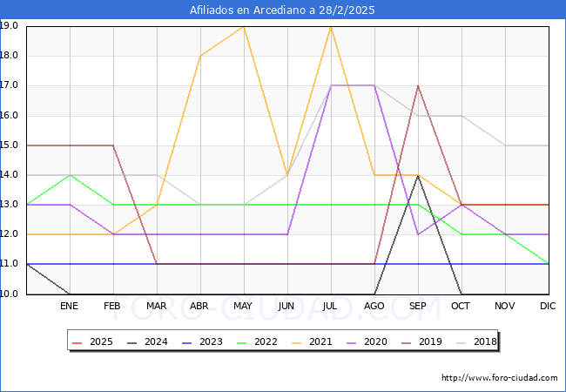The height and width of the screenshot is (392, 566).
Task: Click the 15.0 y-axis value
Action: click(9, 145)
